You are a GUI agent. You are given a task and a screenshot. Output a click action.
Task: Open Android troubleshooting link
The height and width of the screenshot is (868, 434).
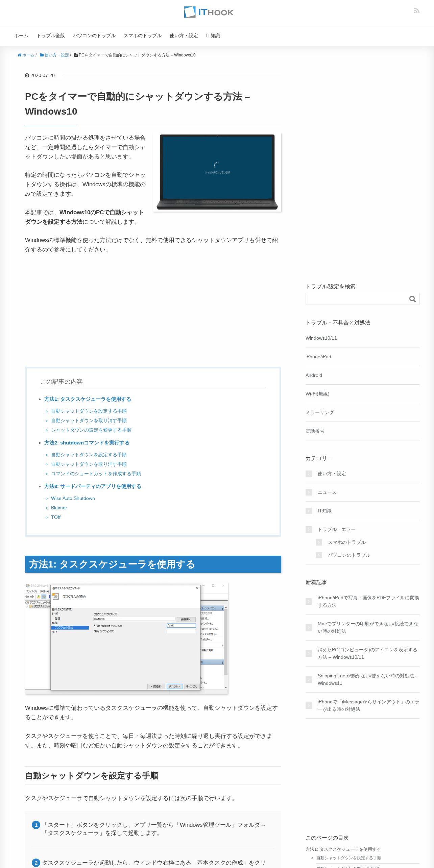pyautogui.click(x=314, y=375)
